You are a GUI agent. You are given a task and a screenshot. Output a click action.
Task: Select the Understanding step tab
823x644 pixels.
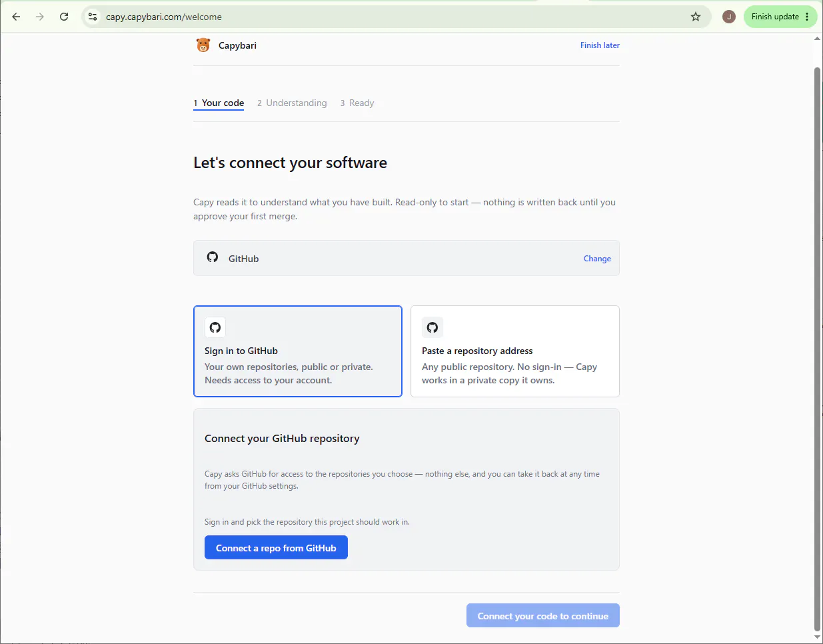tap(292, 103)
